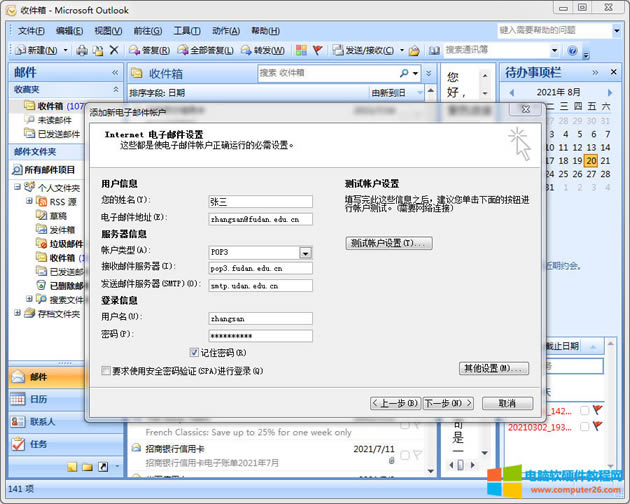Click the Folder List icon in navigation bar
The image size is (630, 504).
[x=87, y=467]
